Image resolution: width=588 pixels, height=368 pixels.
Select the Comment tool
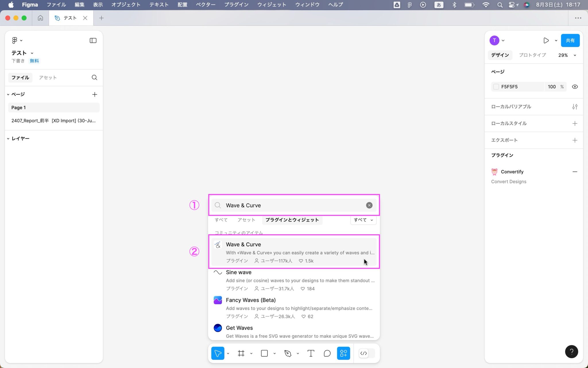[x=327, y=353]
